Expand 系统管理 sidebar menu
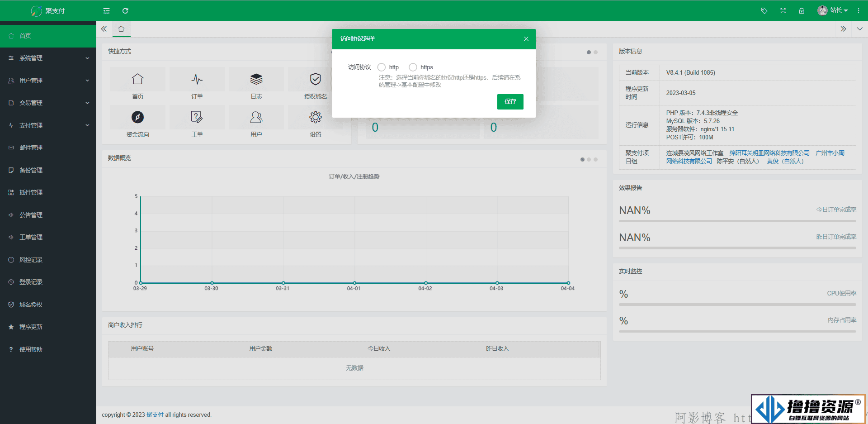This screenshot has width=868, height=424. 48,58
